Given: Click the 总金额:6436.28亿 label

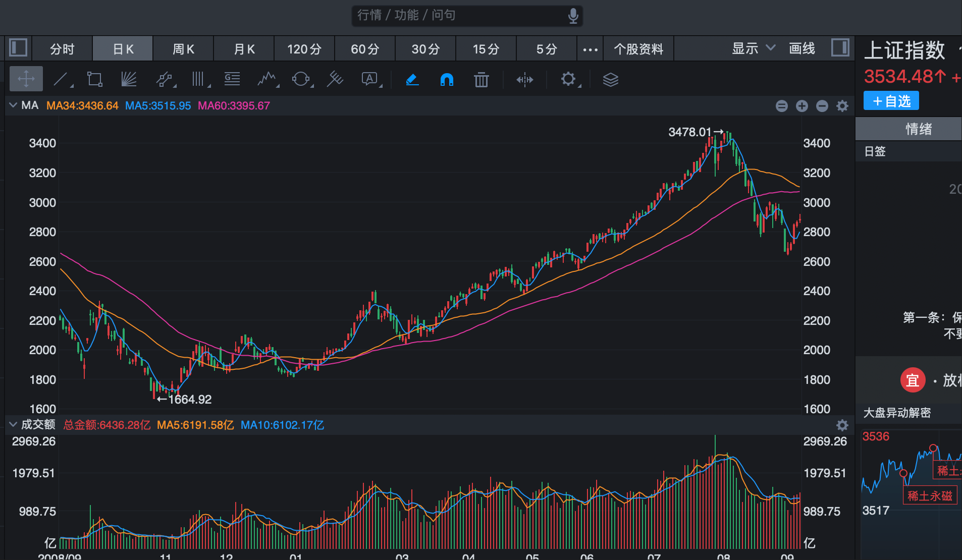Looking at the screenshot, I should click(x=107, y=425).
